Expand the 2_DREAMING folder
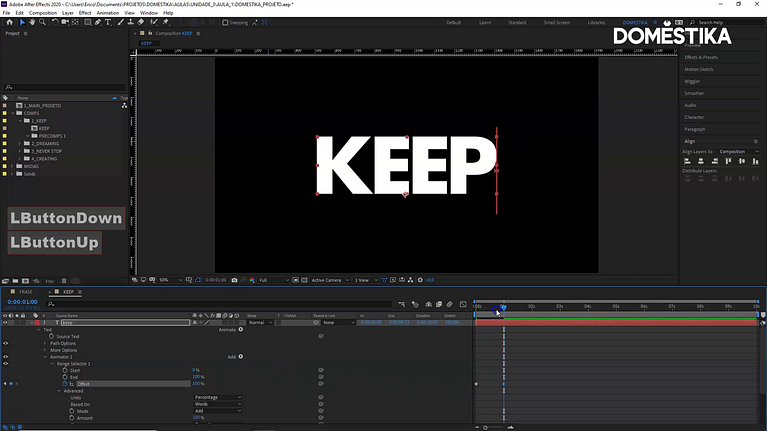Screen dimensions: 767x431 click(x=20, y=144)
